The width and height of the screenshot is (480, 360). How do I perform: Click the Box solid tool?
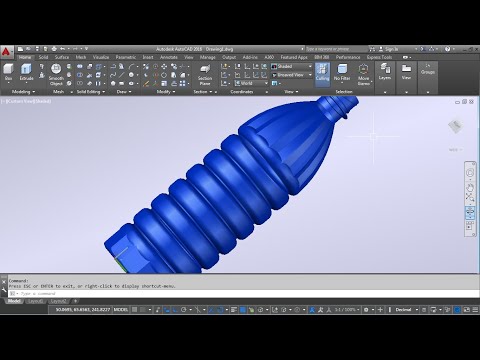click(x=8, y=72)
